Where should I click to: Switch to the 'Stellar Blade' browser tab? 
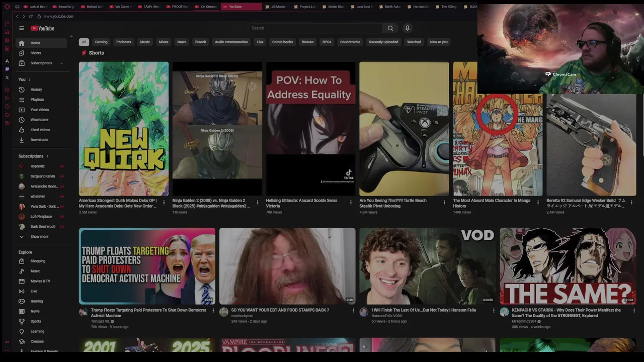pyautogui.click(x=334, y=7)
